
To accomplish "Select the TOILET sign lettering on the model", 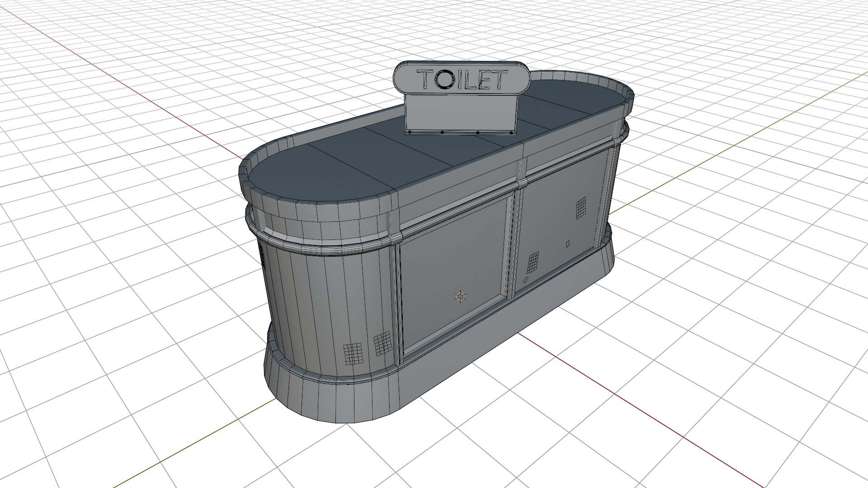I will [461, 80].
